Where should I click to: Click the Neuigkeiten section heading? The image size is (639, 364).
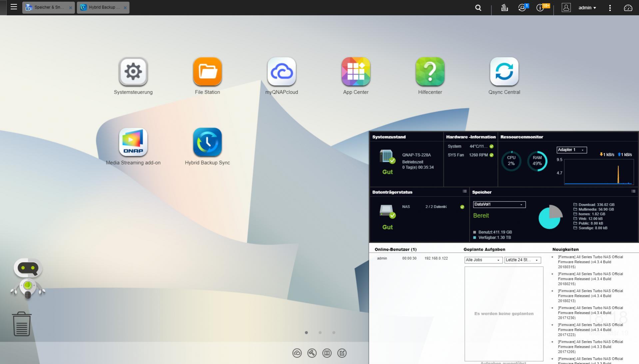(565, 249)
